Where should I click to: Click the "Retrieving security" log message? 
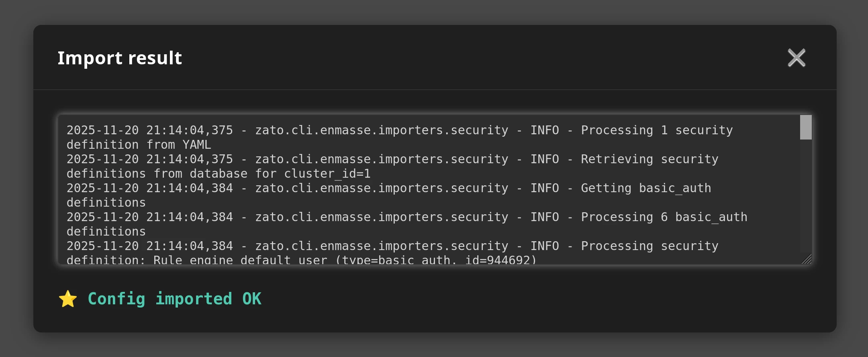coord(649,159)
